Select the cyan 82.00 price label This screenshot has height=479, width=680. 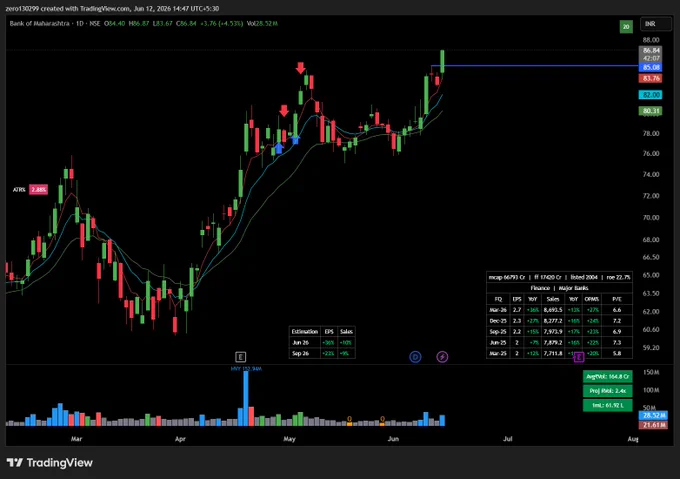[651, 94]
